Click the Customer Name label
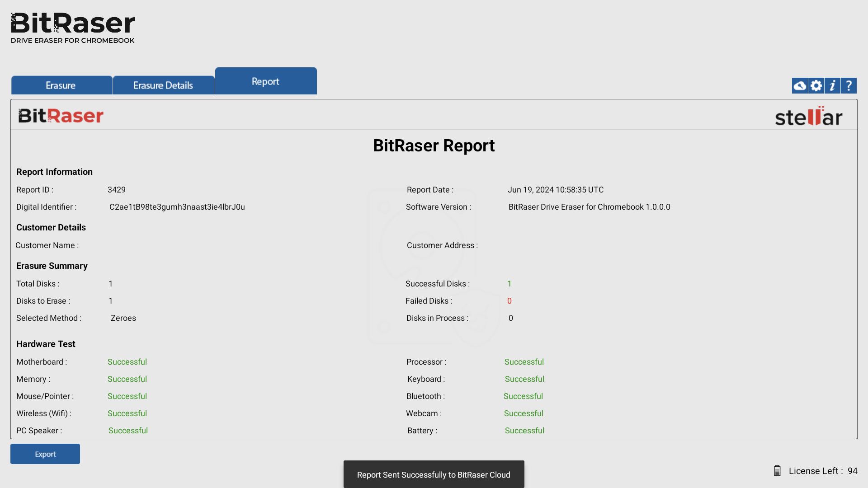 (x=47, y=245)
